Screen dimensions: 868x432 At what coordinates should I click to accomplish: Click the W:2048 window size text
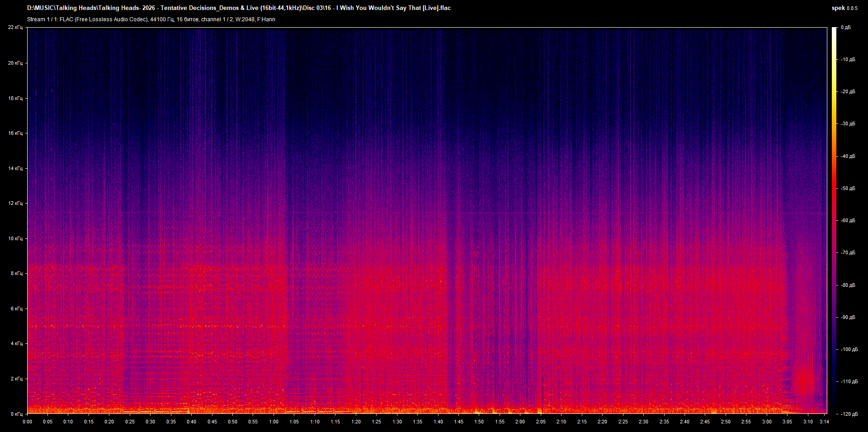point(245,19)
